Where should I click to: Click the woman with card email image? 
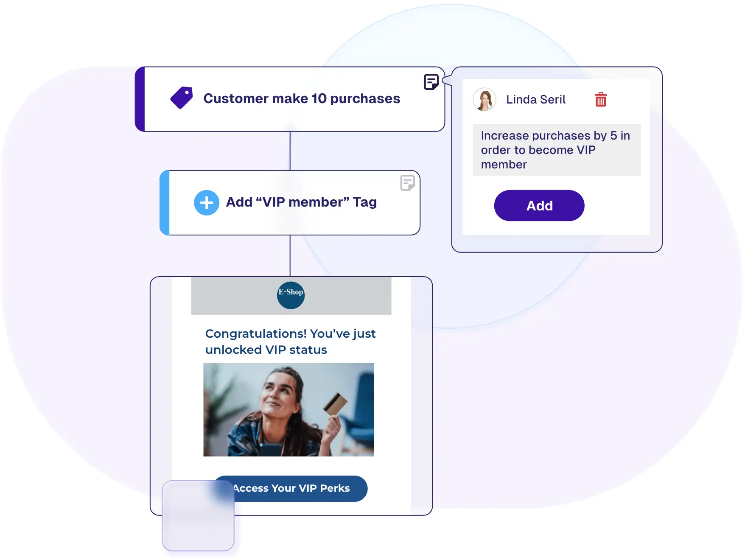(x=288, y=410)
